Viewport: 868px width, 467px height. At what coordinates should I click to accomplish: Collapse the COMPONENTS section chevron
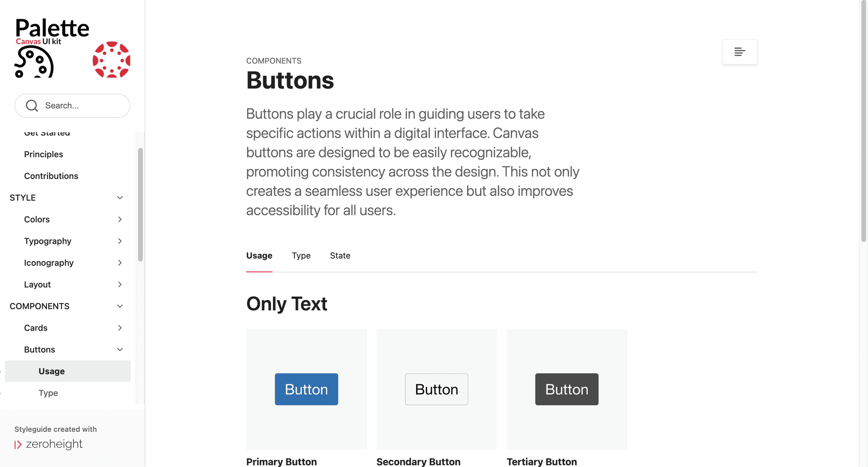click(x=120, y=306)
